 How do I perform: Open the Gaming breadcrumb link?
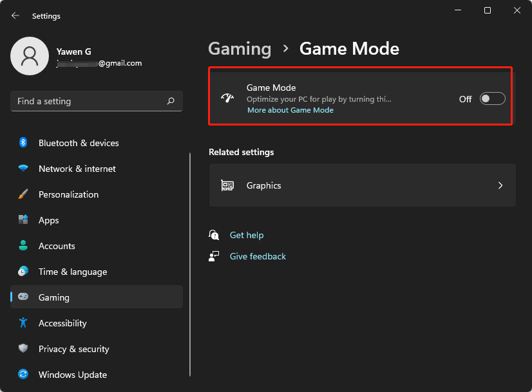pyautogui.click(x=240, y=48)
